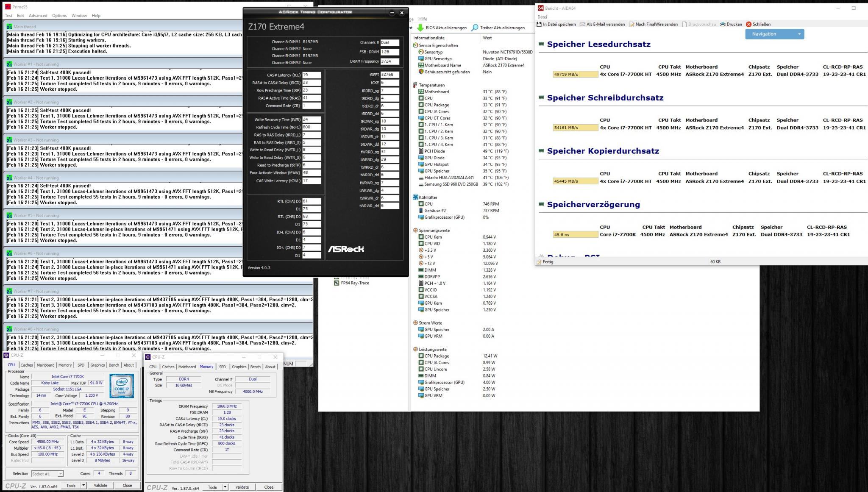The width and height of the screenshot is (868, 492).
Task: Open the Tools dropdown arrow in right CPU-Z
Action: point(225,487)
